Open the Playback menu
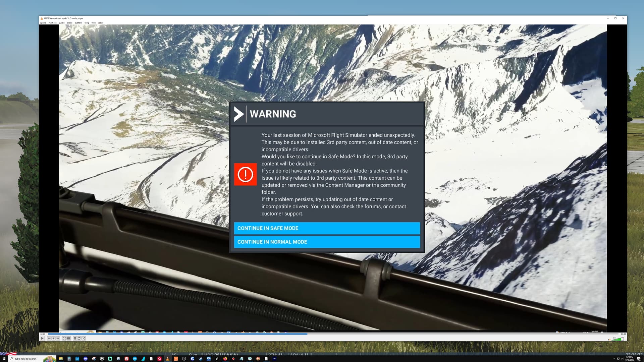The height and width of the screenshot is (362, 644). tap(53, 23)
